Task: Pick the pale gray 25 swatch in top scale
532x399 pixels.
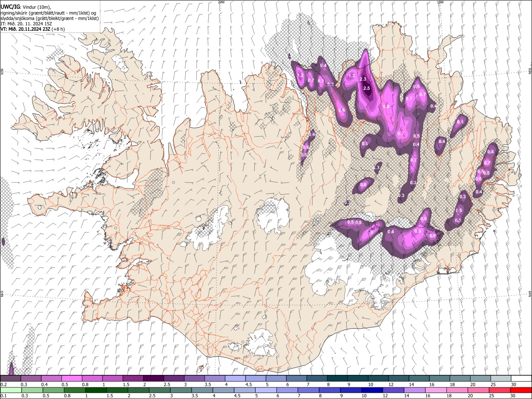Action: [x=500, y=379]
